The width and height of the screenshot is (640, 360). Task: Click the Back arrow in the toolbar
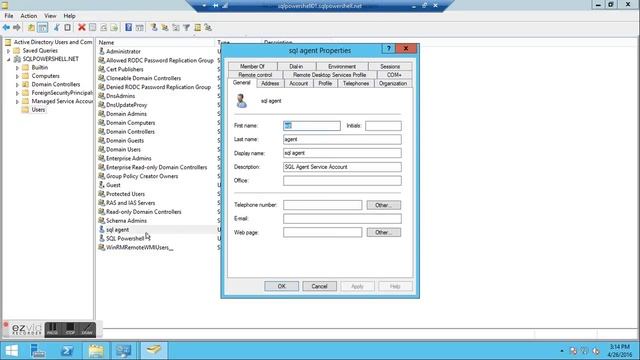[6, 27]
